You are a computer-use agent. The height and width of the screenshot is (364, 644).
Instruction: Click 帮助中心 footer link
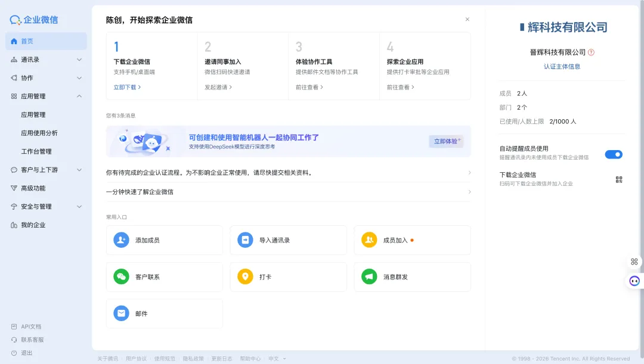point(250,359)
